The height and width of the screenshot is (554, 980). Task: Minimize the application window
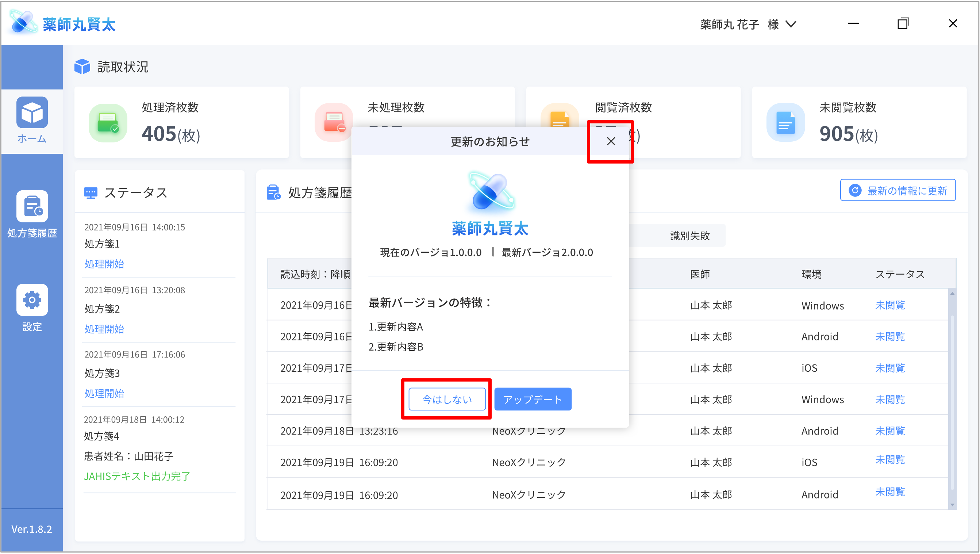[853, 24]
